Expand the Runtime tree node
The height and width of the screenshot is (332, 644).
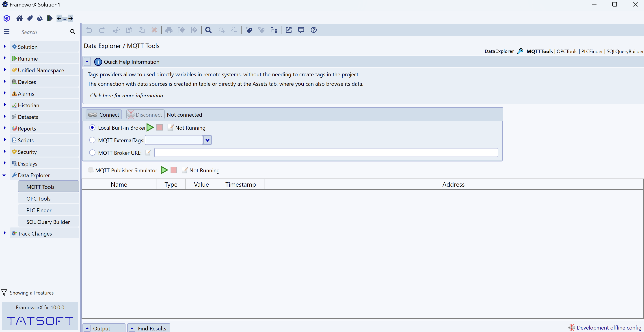pos(4,58)
